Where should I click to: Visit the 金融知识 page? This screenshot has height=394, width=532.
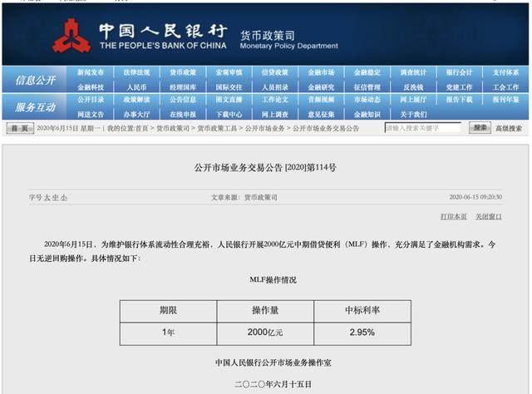click(x=367, y=115)
